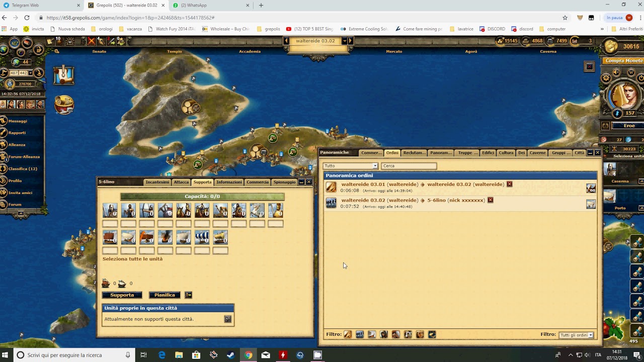This screenshot has height=362, width=644.
Task: Open the Tutto order type dropdown
Action: [x=350, y=166]
